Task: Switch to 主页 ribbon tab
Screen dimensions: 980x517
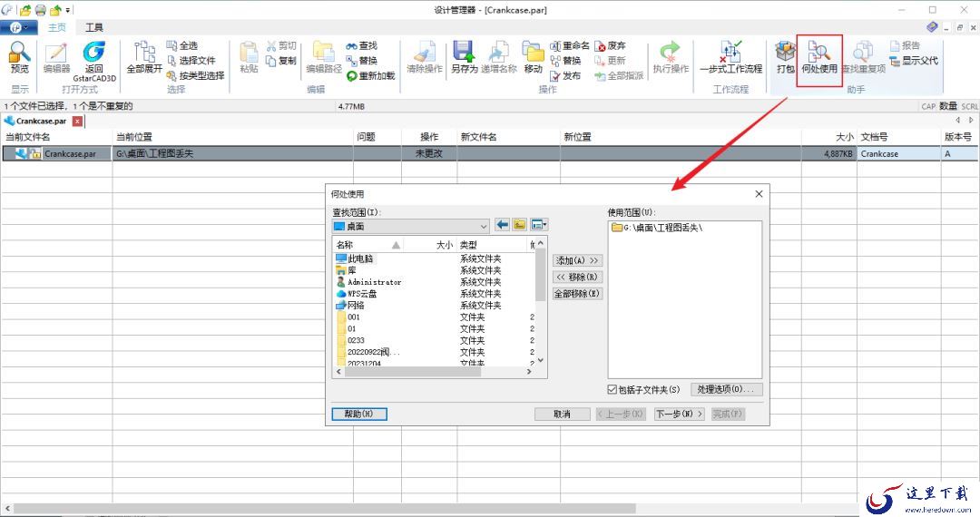Action: click(57, 27)
